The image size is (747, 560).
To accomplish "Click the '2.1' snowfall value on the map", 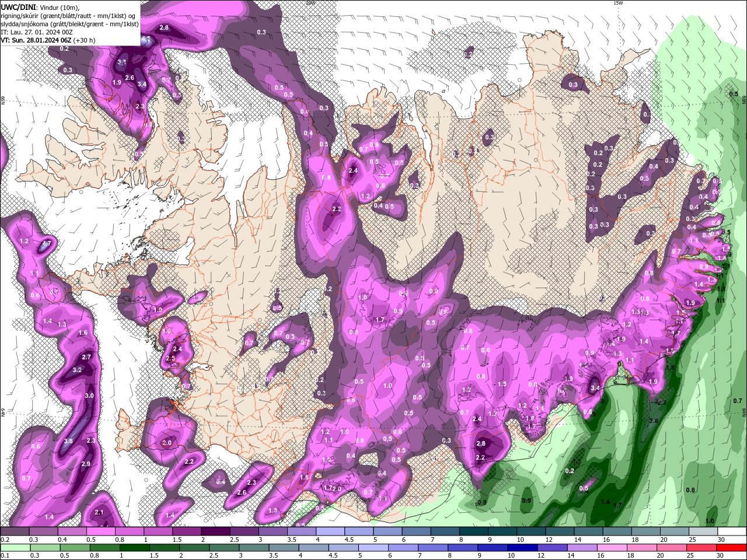I will (x=99, y=512).
